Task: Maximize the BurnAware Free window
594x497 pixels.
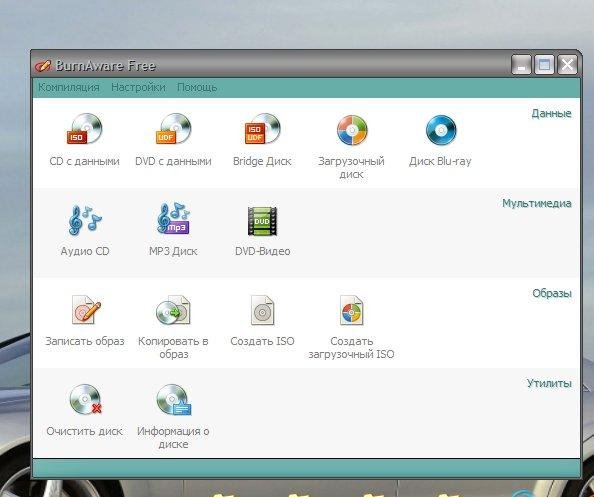Action: coord(544,64)
